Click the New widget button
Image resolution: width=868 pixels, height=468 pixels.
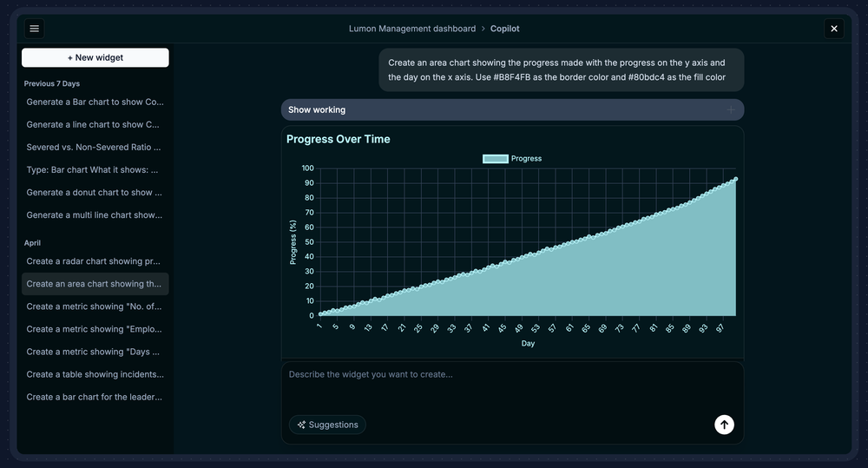pyautogui.click(x=95, y=58)
